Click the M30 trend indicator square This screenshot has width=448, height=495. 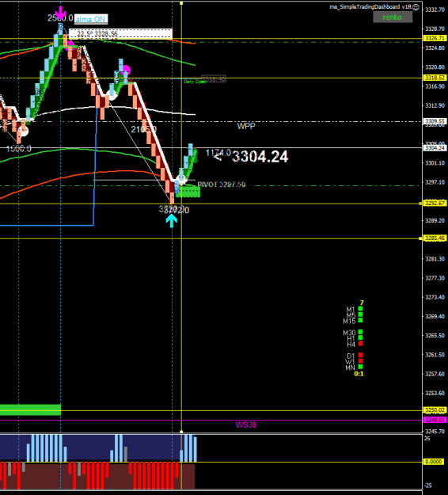click(360, 332)
